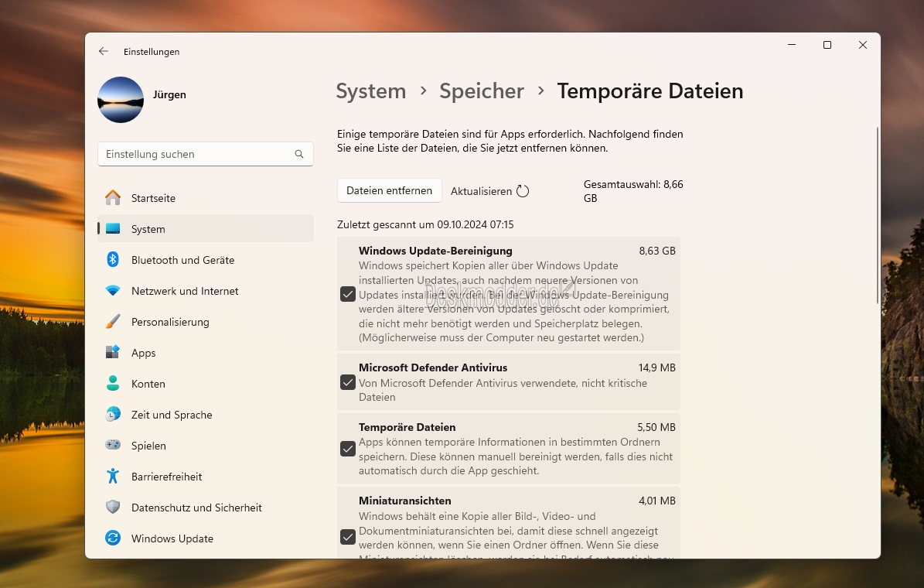
Task: Open Jürgen's profile picture
Action: click(121, 100)
